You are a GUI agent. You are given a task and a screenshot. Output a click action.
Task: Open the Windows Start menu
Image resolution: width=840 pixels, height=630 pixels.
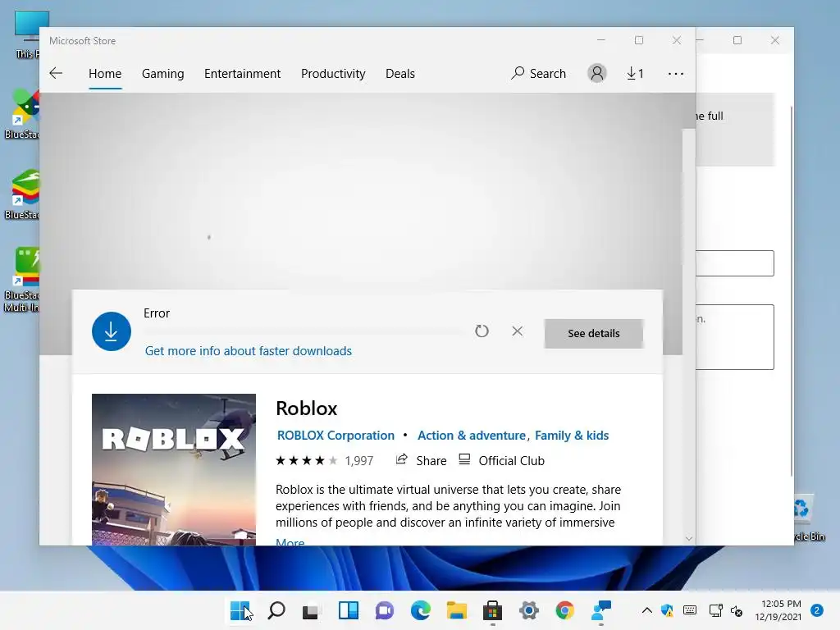[240, 610]
